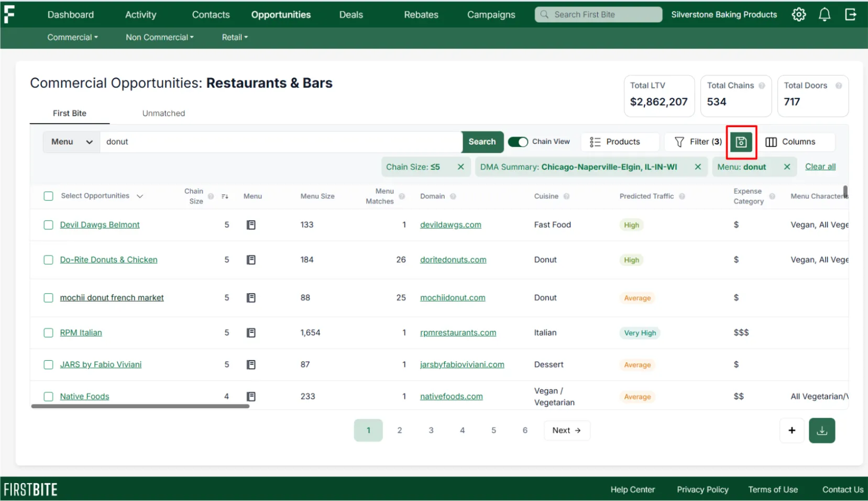Open the RPM Italian opportunity link
Screen dimensions: 868x501
click(81, 333)
